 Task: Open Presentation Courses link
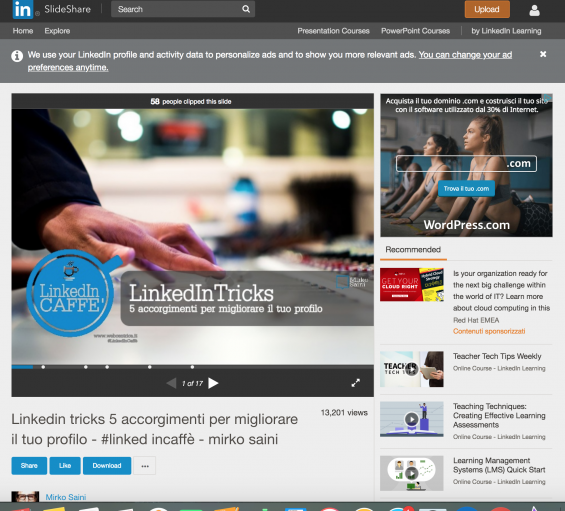click(333, 31)
